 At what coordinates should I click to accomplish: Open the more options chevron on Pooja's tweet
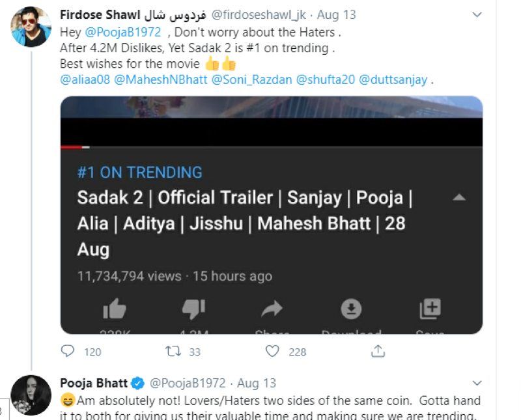[477, 382]
